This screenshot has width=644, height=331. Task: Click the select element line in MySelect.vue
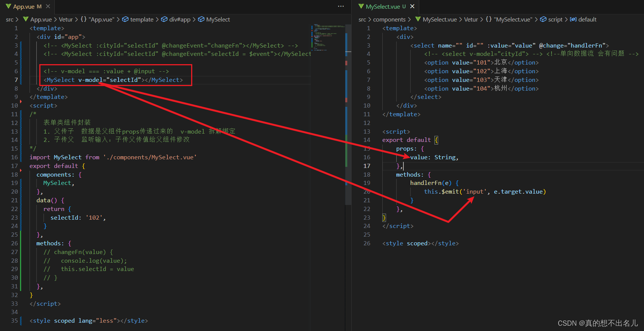510,45
